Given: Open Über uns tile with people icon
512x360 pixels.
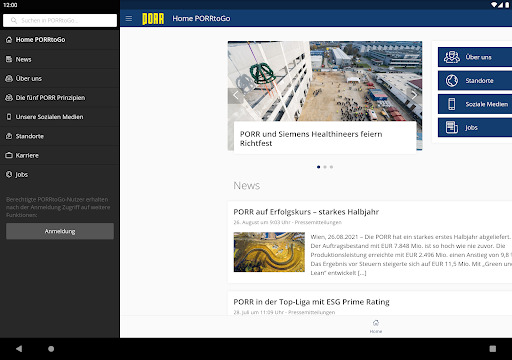Looking at the screenshot, I should 475,57.
